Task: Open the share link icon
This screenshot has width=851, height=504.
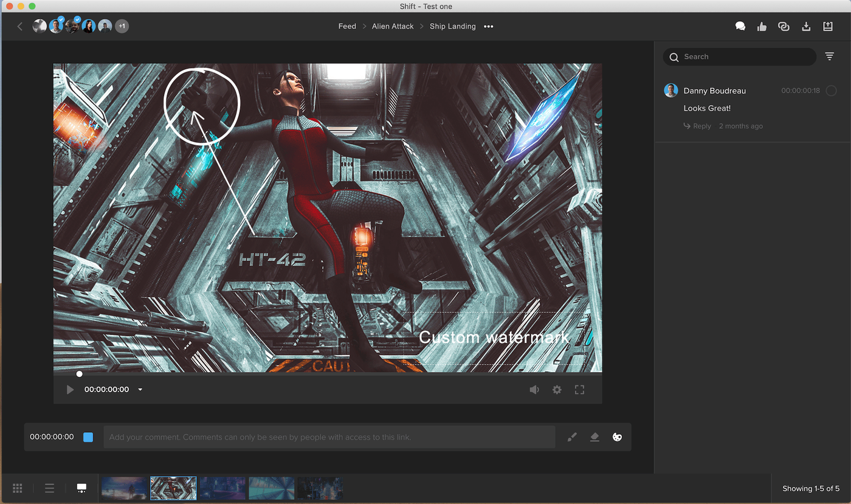Action: (x=784, y=26)
